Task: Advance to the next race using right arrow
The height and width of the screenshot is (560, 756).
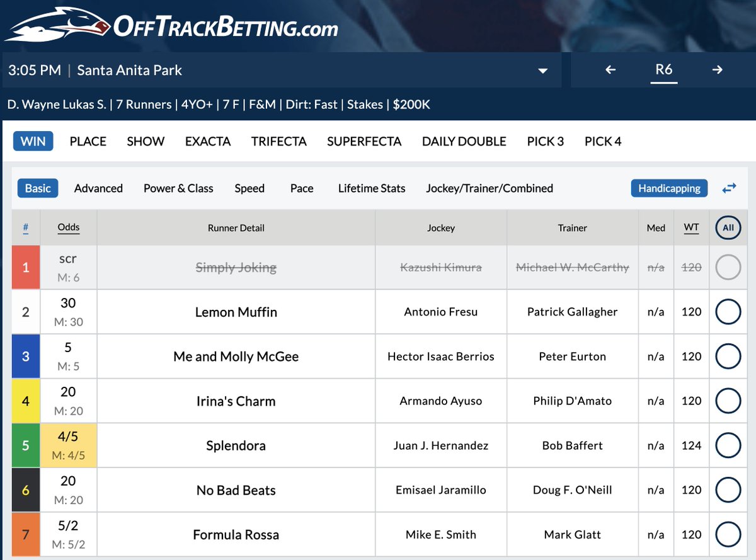Action: [718, 71]
